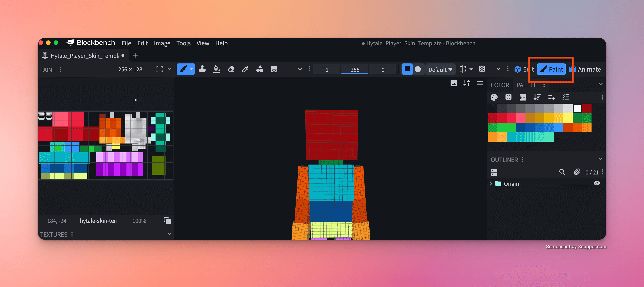Toggle pixel grid on the texture view
644x287 pixels.
click(x=482, y=69)
